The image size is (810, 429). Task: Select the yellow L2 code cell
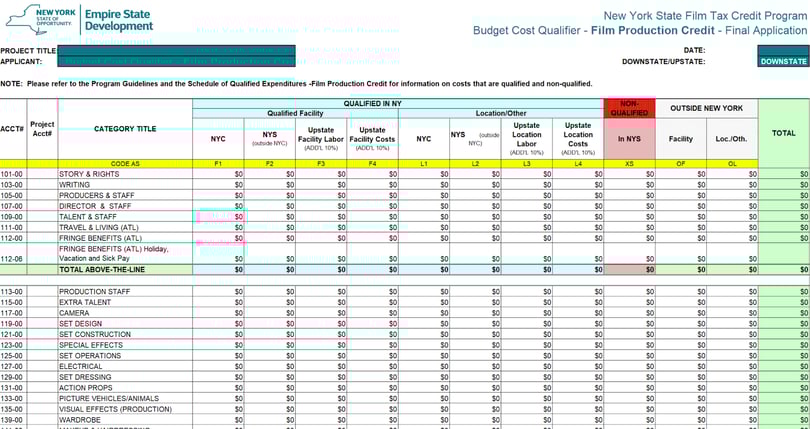pyautogui.click(x=475, y=164)
